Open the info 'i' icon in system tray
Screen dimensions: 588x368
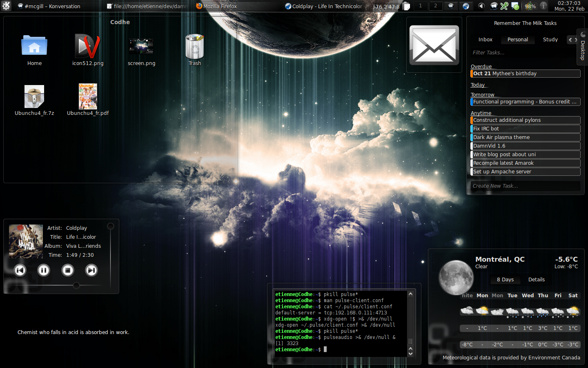pos(543,6)
